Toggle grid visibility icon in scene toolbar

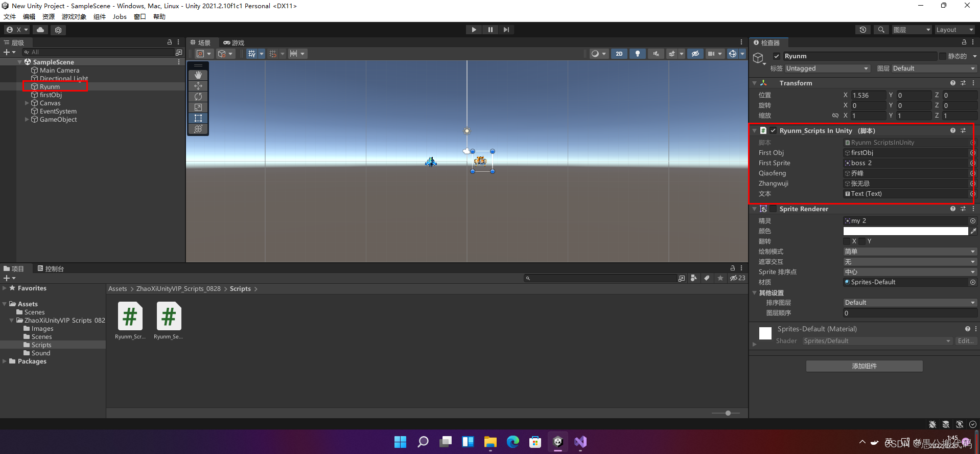(x=251, y=54)
